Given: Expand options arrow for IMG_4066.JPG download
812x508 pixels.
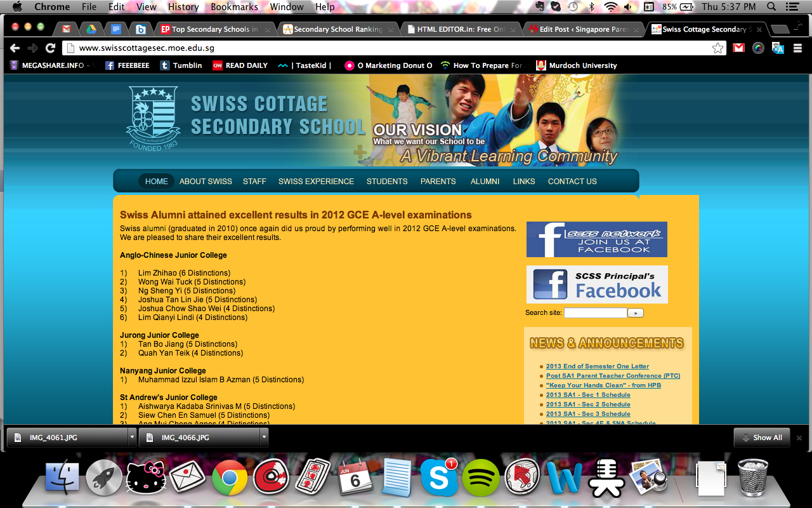Looking at the screenshot, I should pos(263,438).
